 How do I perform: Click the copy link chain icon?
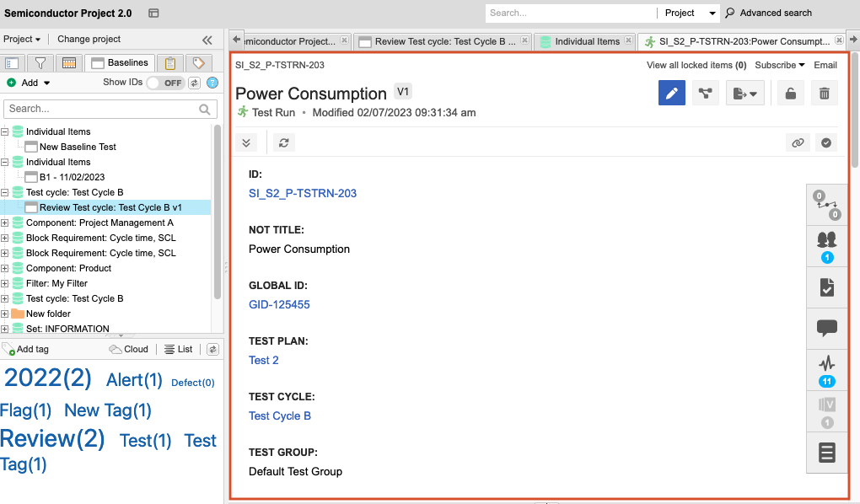[797, 142]
